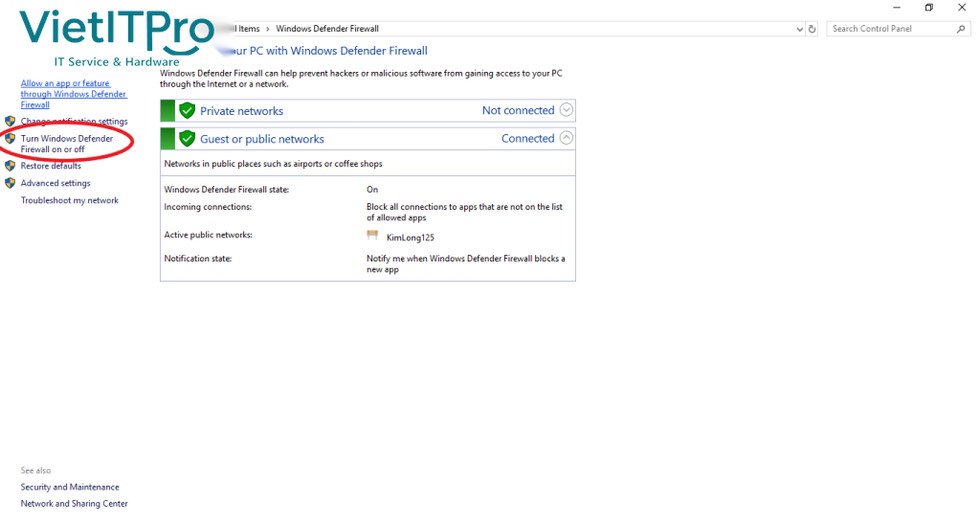This screenshot has width=980, height=523.
Task: Click green shield icon for Guest or public networks
Action: click(187, 139)
